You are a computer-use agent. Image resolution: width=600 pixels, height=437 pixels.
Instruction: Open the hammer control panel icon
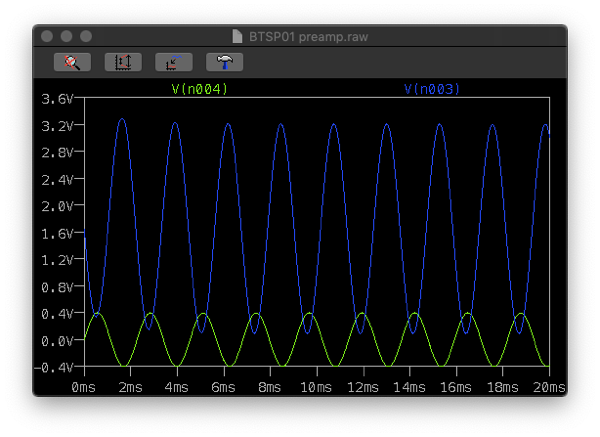(x=225, y=62)
